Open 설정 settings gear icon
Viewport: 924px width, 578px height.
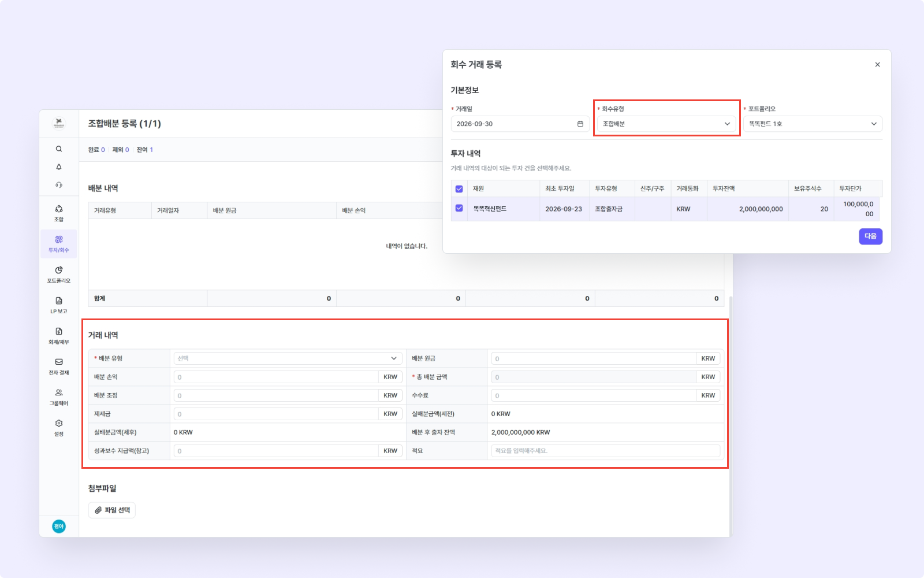59,428
